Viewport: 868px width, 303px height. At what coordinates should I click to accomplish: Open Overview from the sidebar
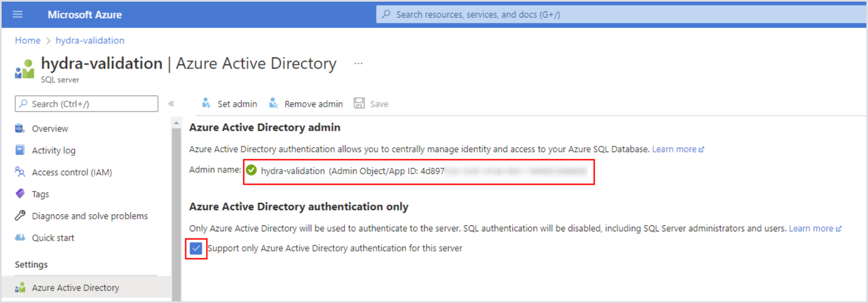(x=50, y=129)
